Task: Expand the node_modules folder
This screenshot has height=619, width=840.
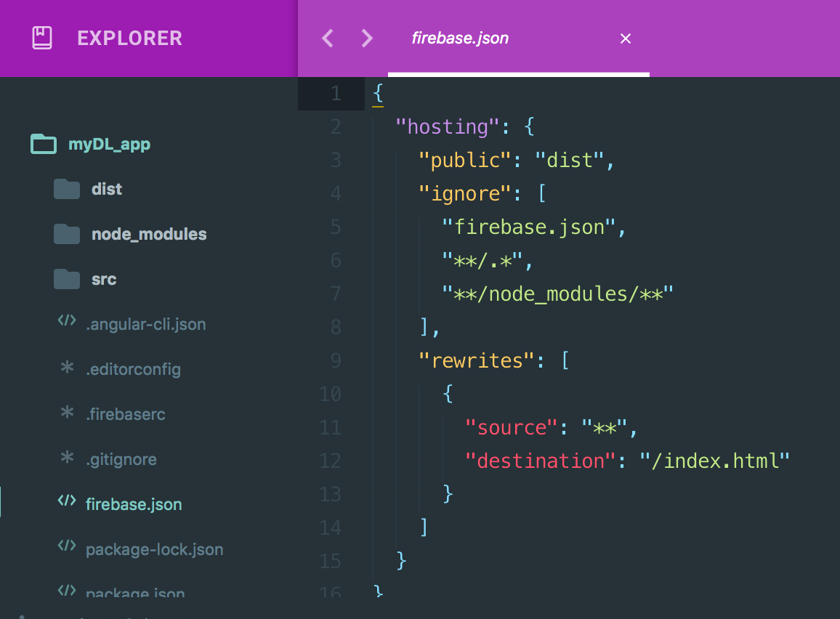Action: pyautogui.click(x=149, y=233)
